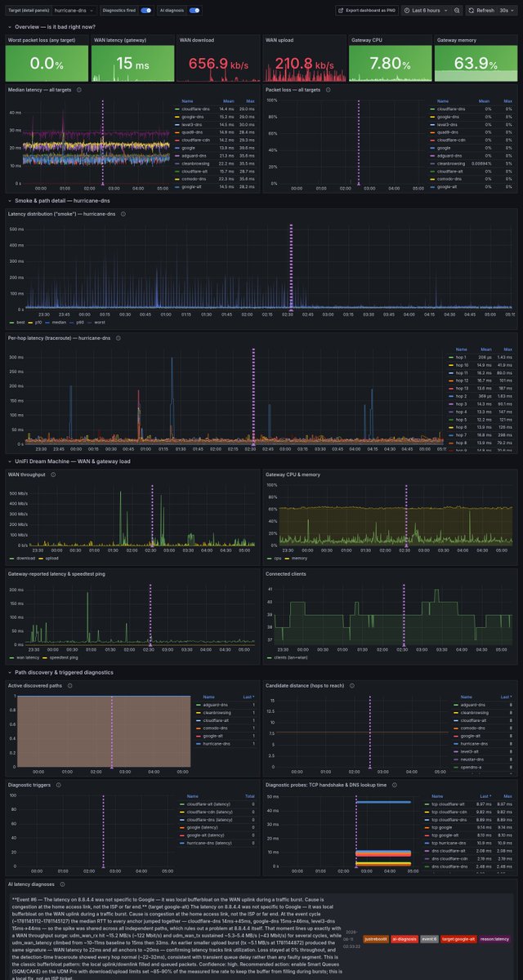Image resolution: width=523 pixels, height=980 pixels.
Task: Click annotation marker in Per-hop latency panel
Action: click(254, 444)
